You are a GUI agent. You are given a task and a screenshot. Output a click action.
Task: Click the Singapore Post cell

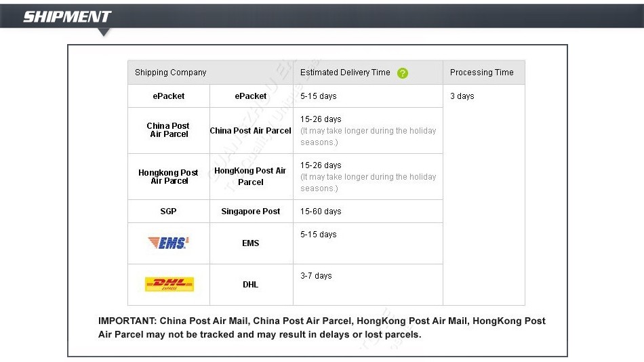251,212
